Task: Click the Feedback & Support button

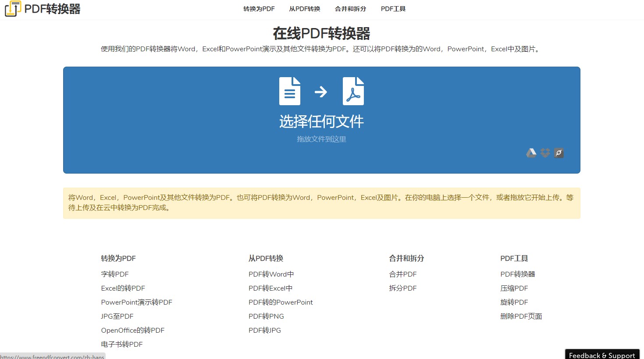Action: (602, 354)
